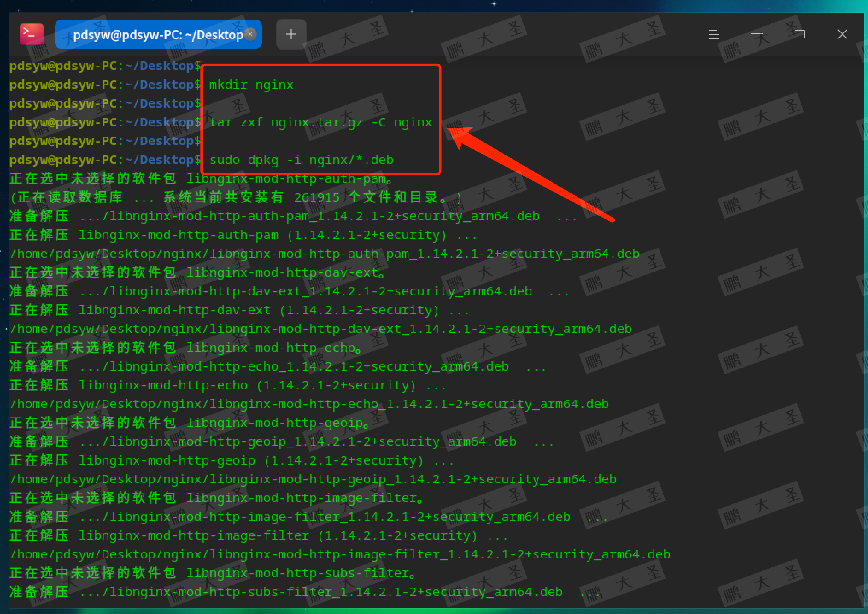The width and height of the screenshot is (868, 614).
Task: Close the pdsyw@pdsyw-PC tab with its x
Action: point(251,34)
